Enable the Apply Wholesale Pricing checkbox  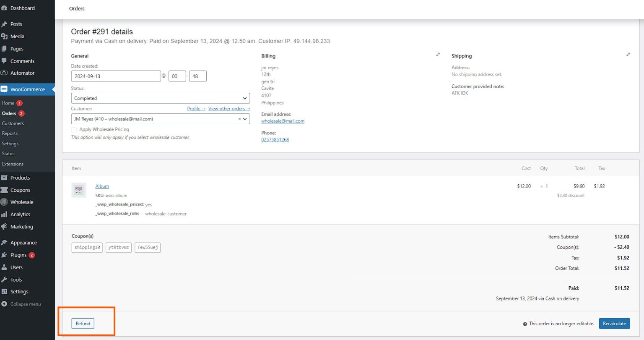click(74, 129)
